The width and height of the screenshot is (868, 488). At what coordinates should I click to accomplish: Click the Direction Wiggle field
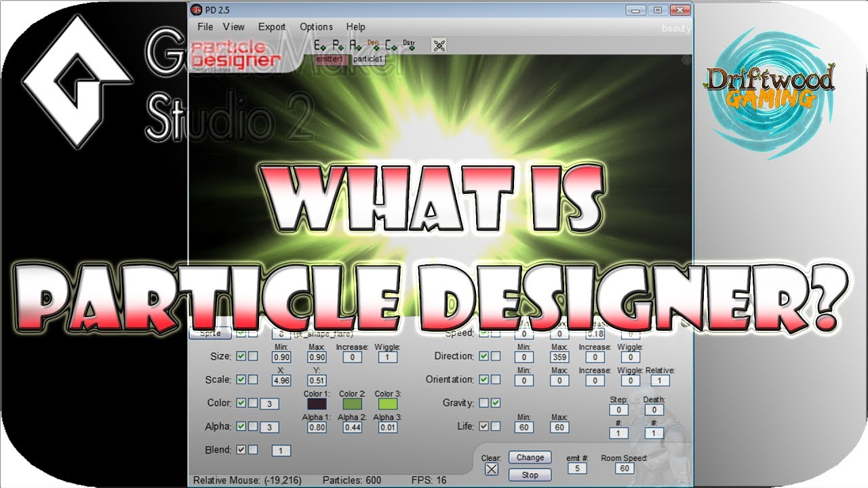coord(631,357)
